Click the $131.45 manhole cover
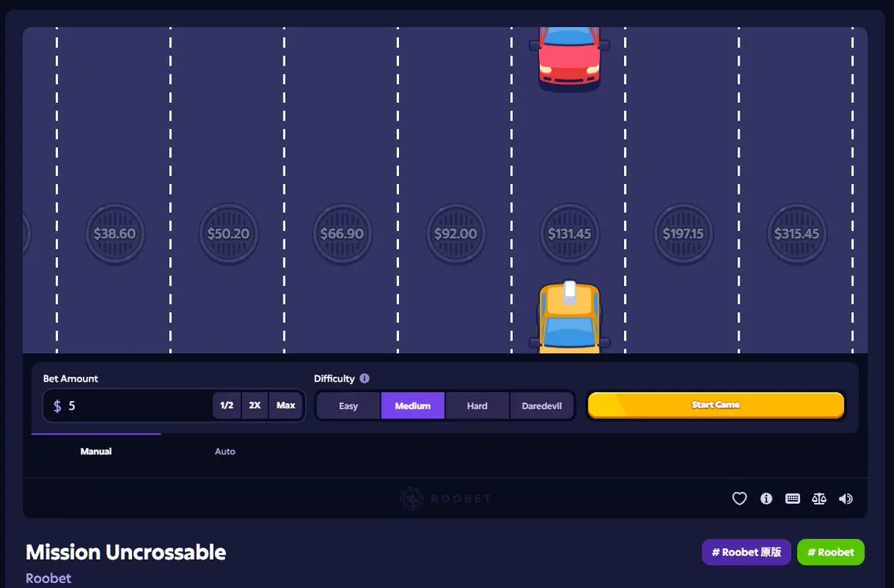This screenshot has height=588, width=894. click(569, 233)
